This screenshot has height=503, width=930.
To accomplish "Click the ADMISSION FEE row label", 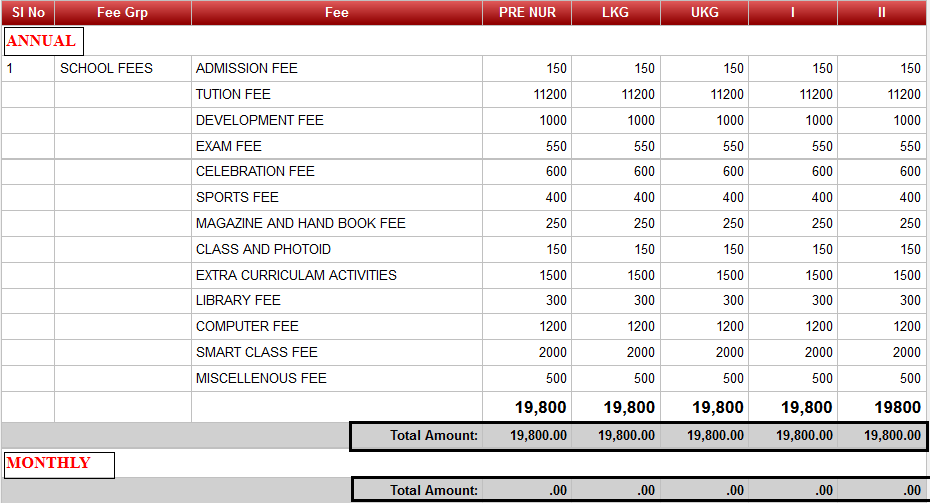I will coord(247,69).
